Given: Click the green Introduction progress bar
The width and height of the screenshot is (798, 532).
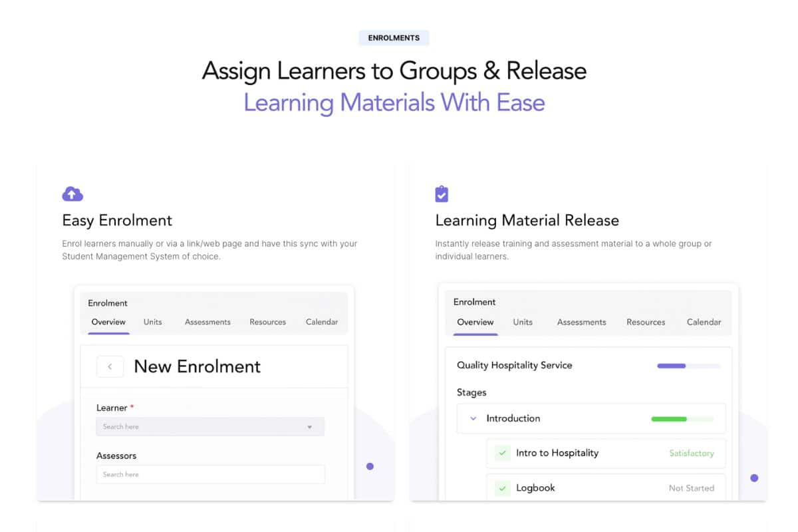Looking at the screenshot, I should click(682, 419).
